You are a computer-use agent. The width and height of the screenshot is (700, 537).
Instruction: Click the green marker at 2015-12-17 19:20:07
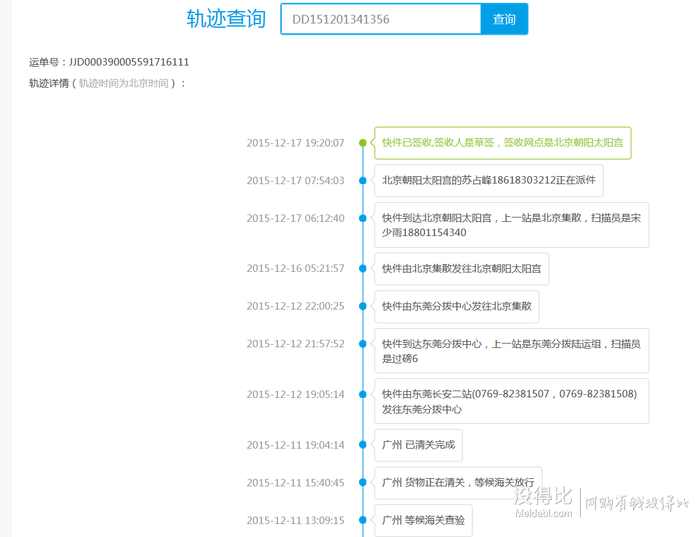362,143
